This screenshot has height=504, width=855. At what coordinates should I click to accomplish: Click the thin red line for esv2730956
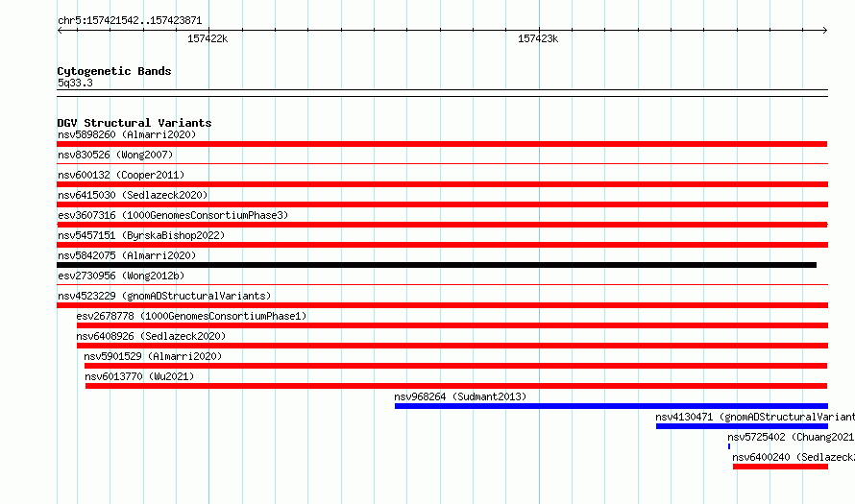click(442, 284)
